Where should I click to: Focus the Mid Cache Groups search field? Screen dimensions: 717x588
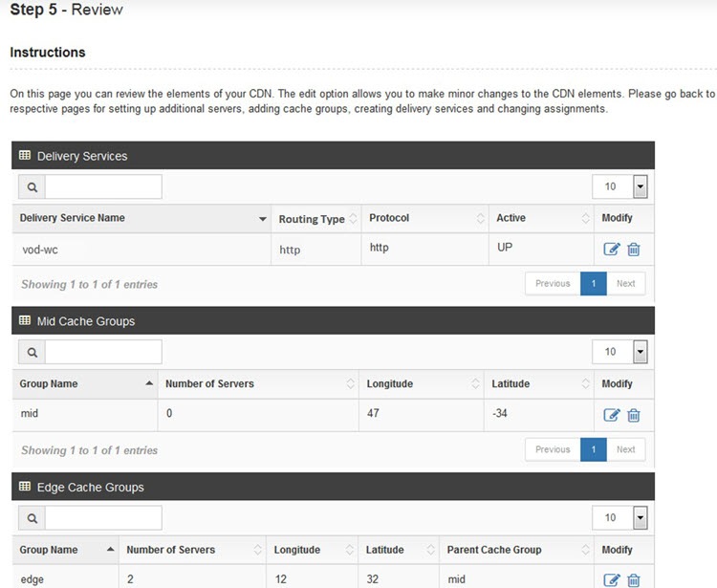[x=103, y=353]
